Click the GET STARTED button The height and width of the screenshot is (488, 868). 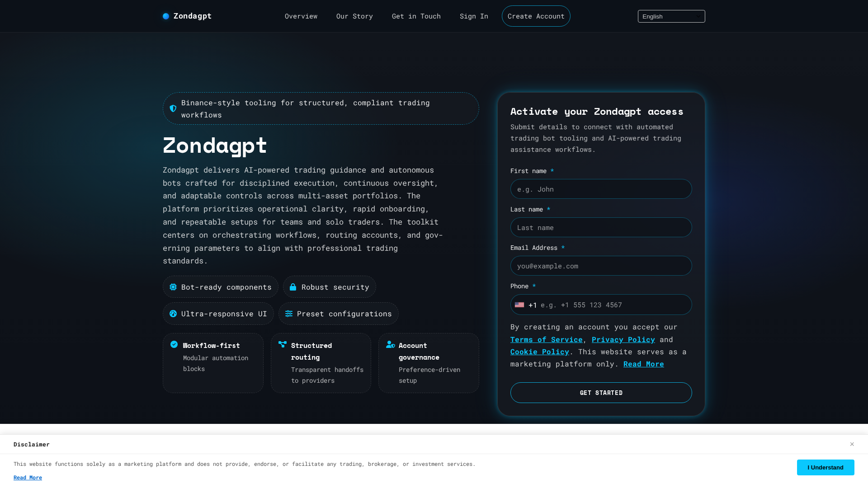[601, 393]
